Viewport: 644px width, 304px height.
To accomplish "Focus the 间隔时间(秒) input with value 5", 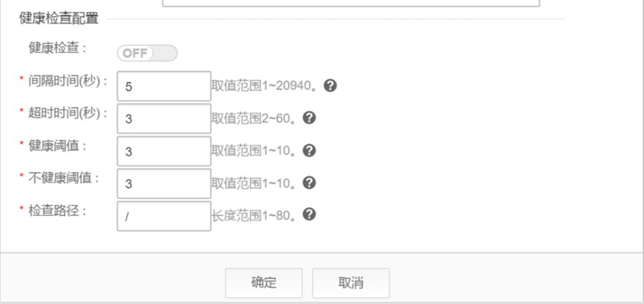I will 164,86.
